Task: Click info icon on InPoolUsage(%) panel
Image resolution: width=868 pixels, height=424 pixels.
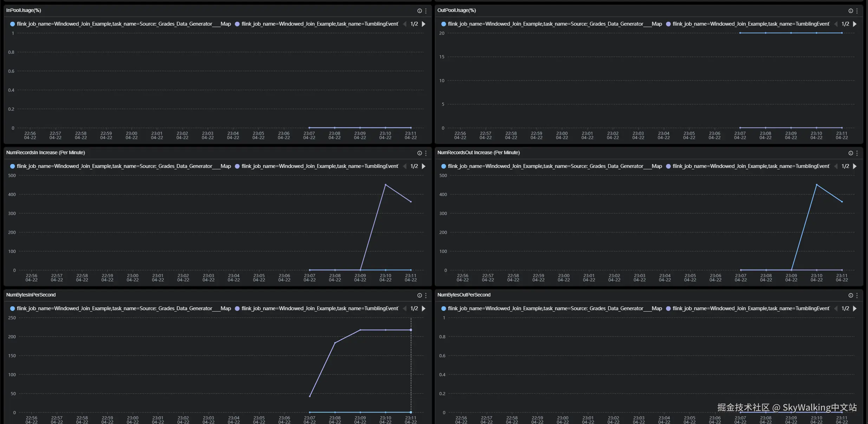Action: (419, 11)
